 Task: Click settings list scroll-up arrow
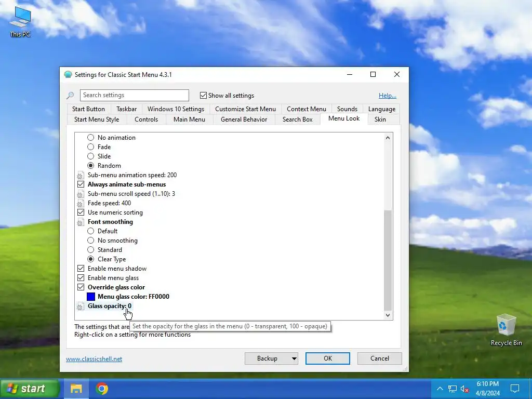(x=388, y=137)
